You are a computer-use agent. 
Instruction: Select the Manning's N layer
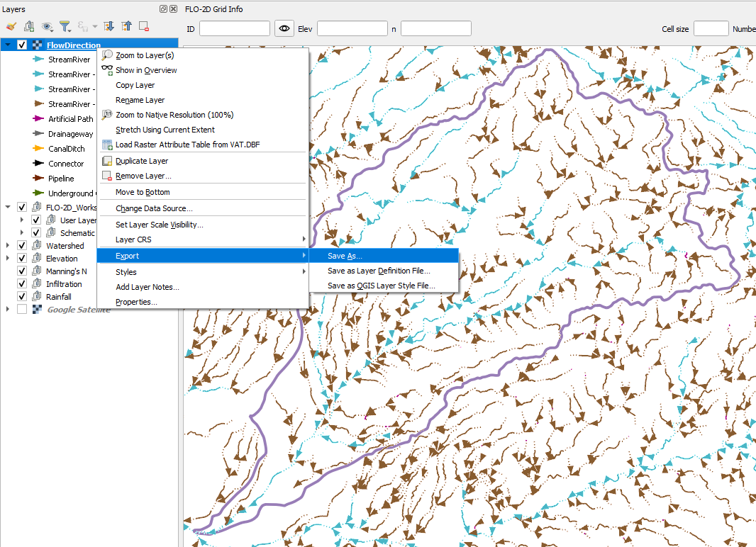point(67,271)
